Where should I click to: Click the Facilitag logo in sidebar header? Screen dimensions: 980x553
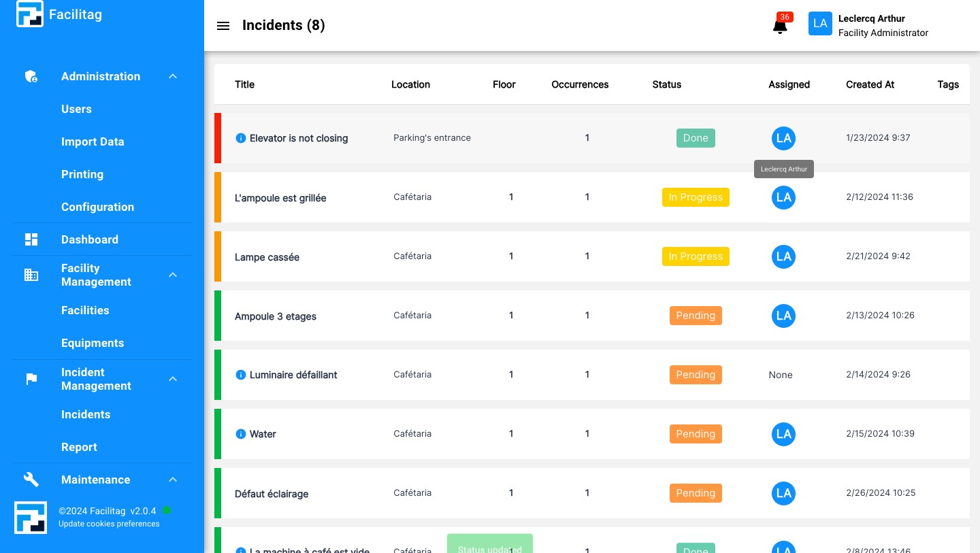30,14
